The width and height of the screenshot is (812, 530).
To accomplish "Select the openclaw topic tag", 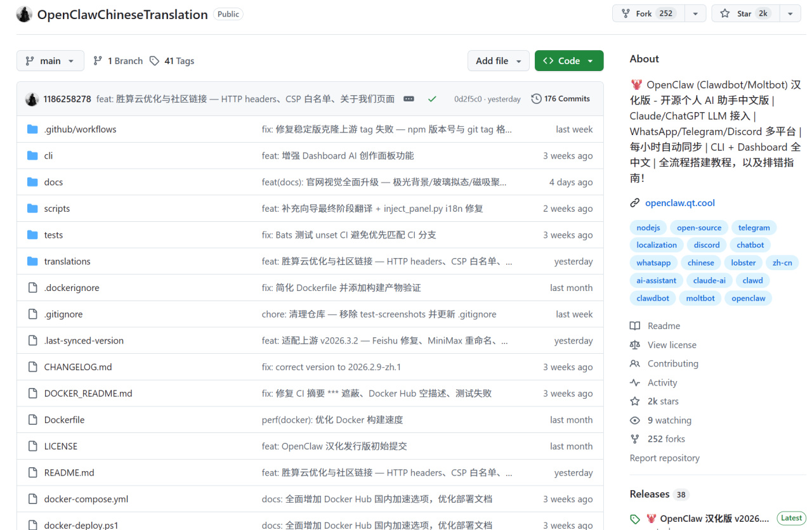I will click(x=749, y=299).
